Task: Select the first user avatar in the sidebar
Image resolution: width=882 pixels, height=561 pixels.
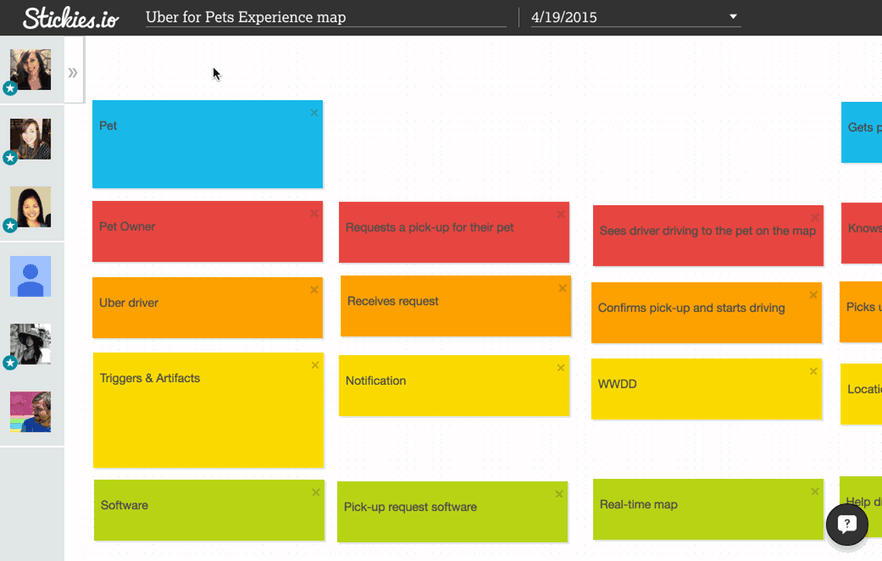Action: (30, 69)
